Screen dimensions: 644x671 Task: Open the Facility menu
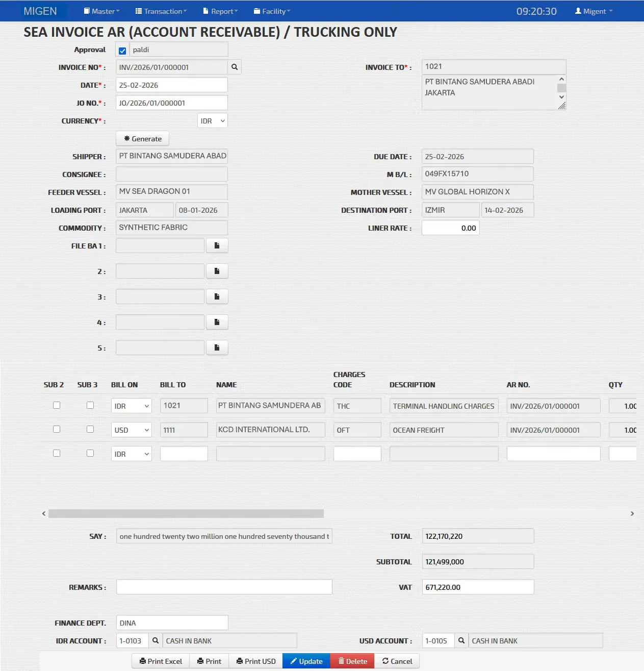(x=272, y=11)
